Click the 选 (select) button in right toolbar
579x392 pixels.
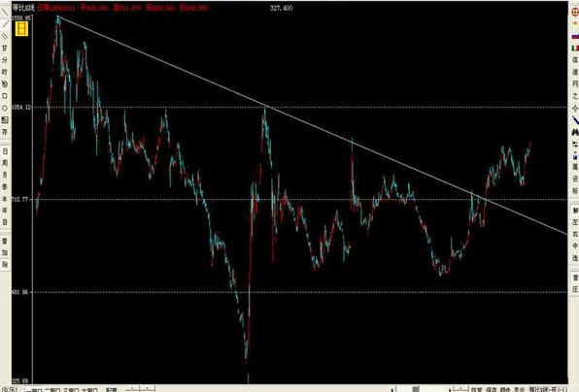click(575, 258)
